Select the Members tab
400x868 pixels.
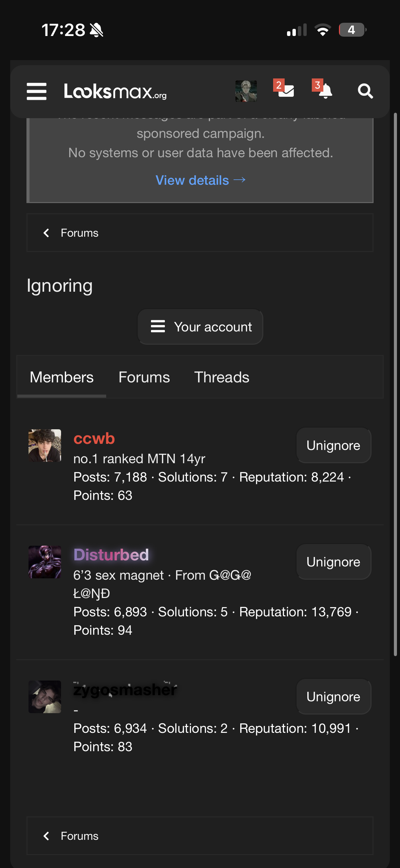click(x=61, y=377)
